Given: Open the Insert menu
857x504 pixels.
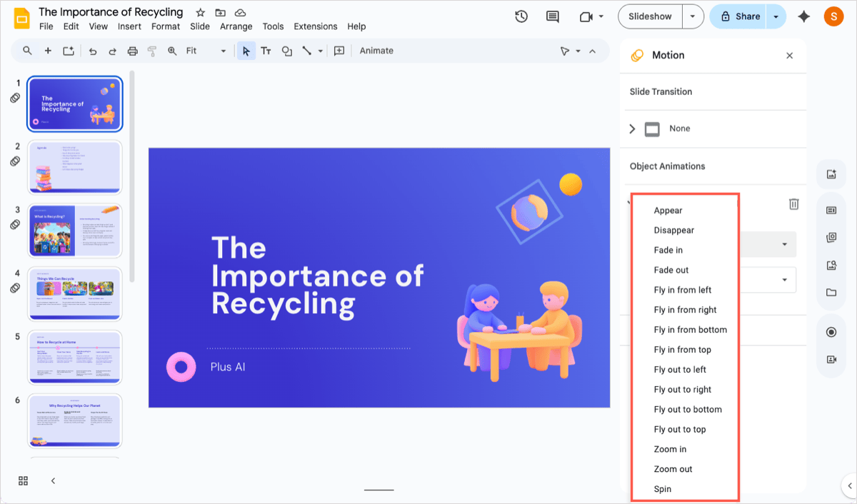Looking at the screenshot, I should click(129, 26).
